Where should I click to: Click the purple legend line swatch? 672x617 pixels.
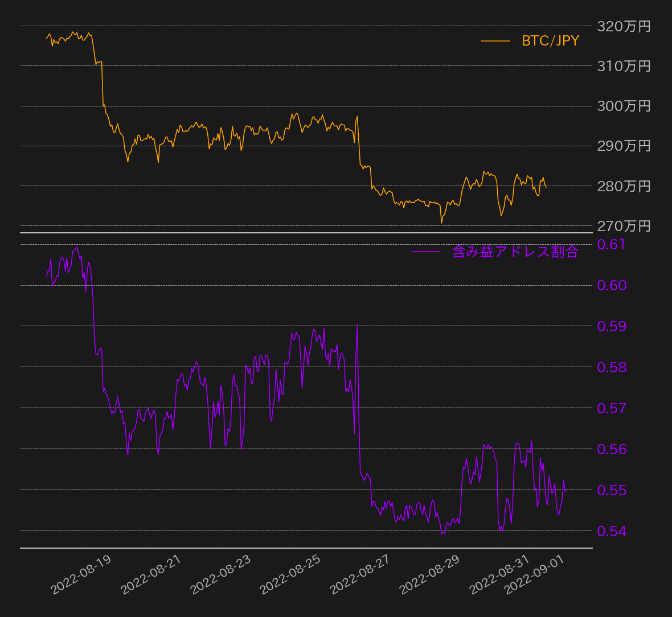coord(425,252)
